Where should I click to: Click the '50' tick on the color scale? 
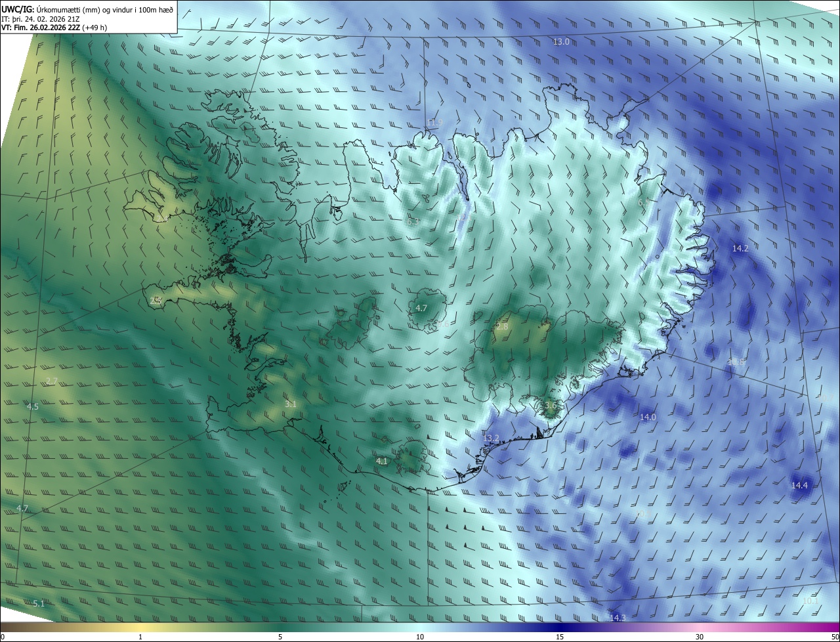[835, 637]
